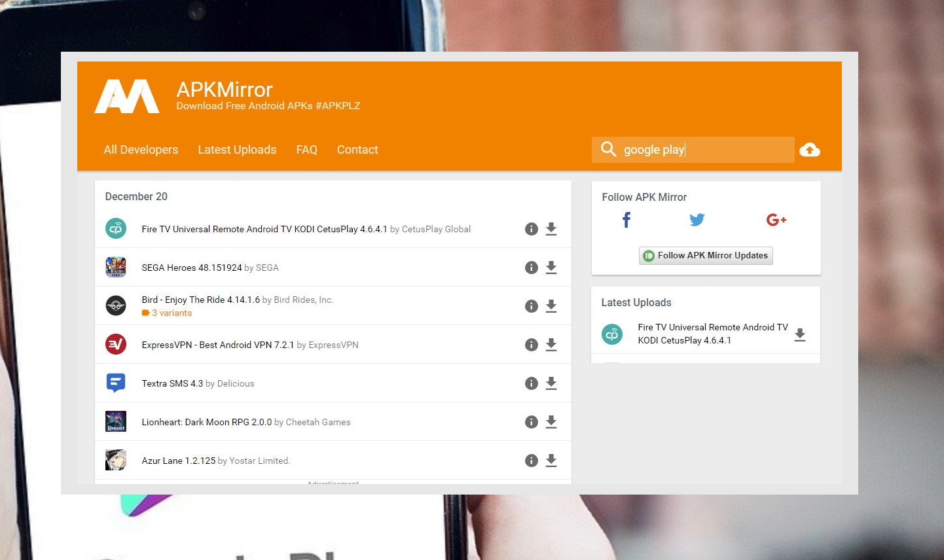The image size is (944, 560).
Task: Open APK Mirror Google+ page icon
Action: (776, 220)
